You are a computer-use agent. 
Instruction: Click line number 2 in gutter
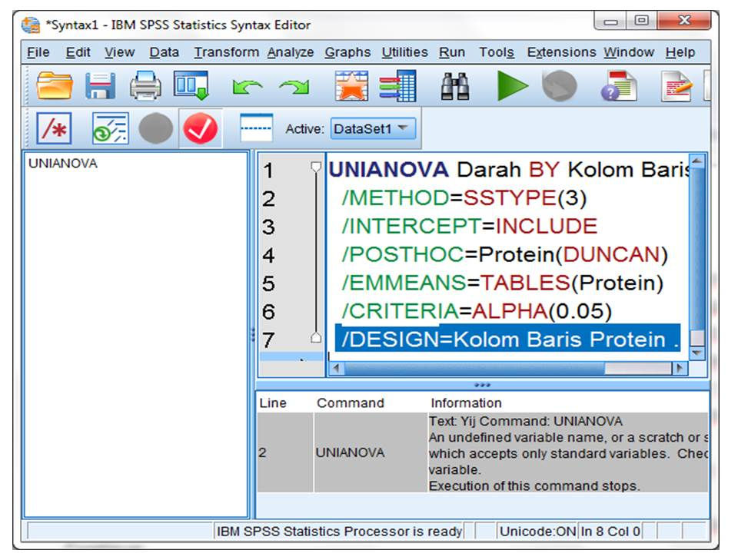[x=269, y=199]
